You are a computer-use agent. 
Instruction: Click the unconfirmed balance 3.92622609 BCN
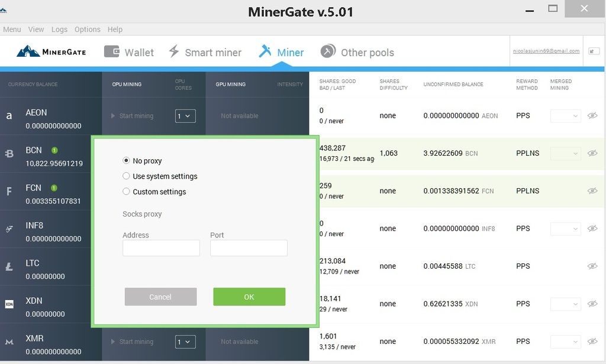(x=450, y=153)
